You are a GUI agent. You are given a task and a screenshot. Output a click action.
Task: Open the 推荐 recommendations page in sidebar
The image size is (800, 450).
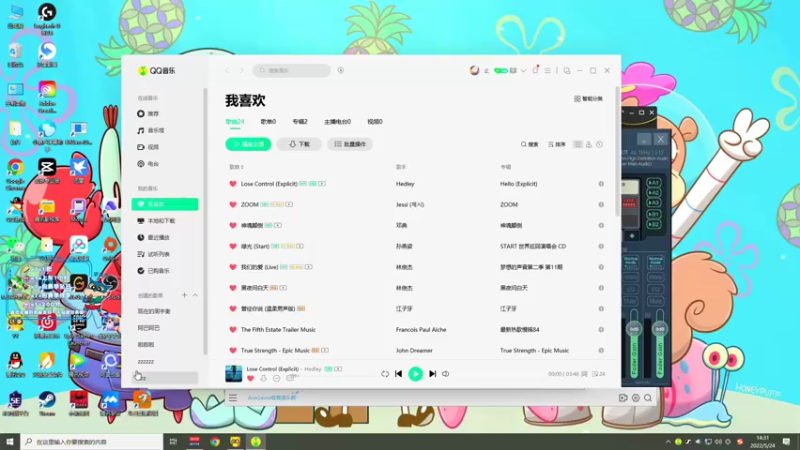[148, 114]
